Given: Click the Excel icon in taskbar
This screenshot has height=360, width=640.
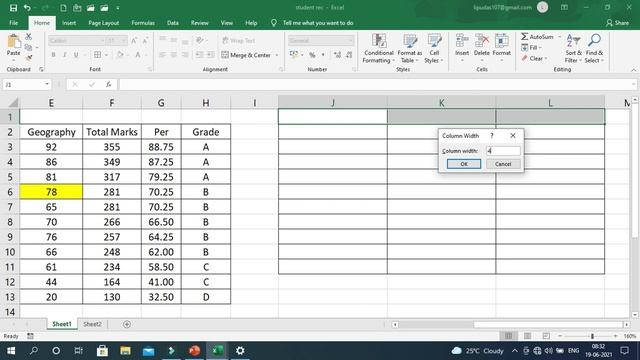Looking at the screenshot, I should (217, 351).
